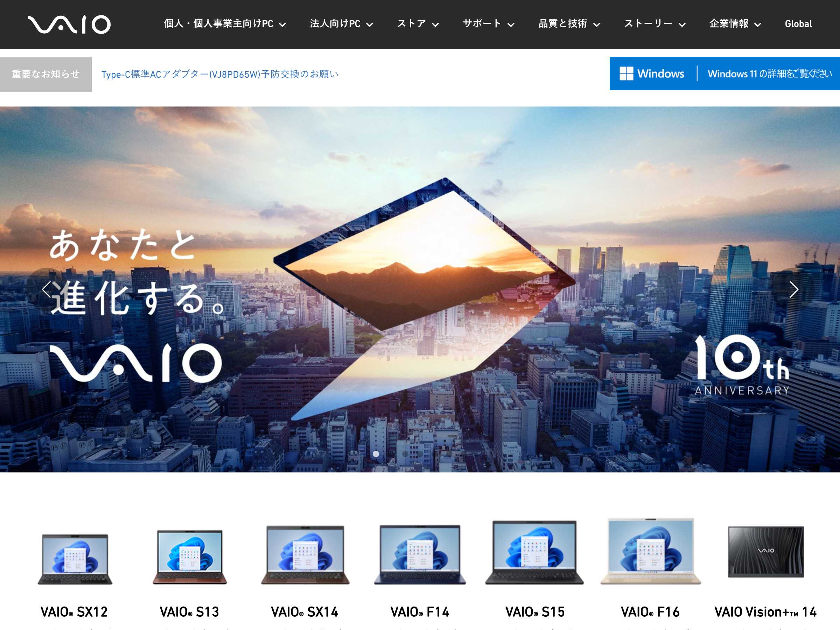This screenshot has width=840, height=630.
Task: Click the VAIO SX12 product name
Action: pyautogui.click(x=74, y=612)
